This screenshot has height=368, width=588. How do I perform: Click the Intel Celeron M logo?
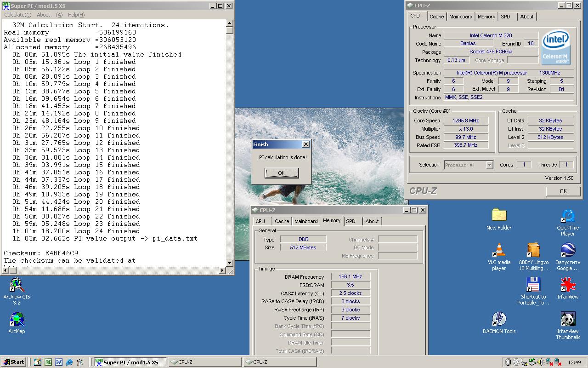[555, 48]
